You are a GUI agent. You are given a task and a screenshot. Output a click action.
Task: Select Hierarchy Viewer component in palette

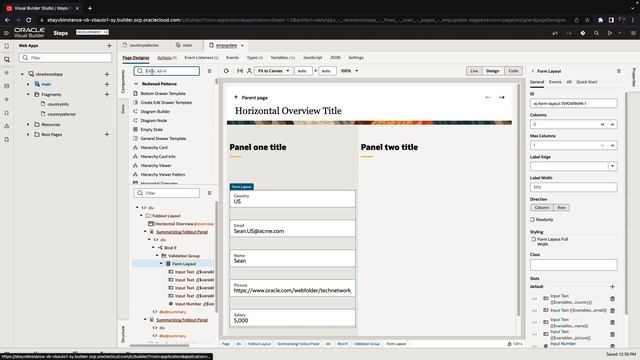pyautogui.click(x=156, y=166)
